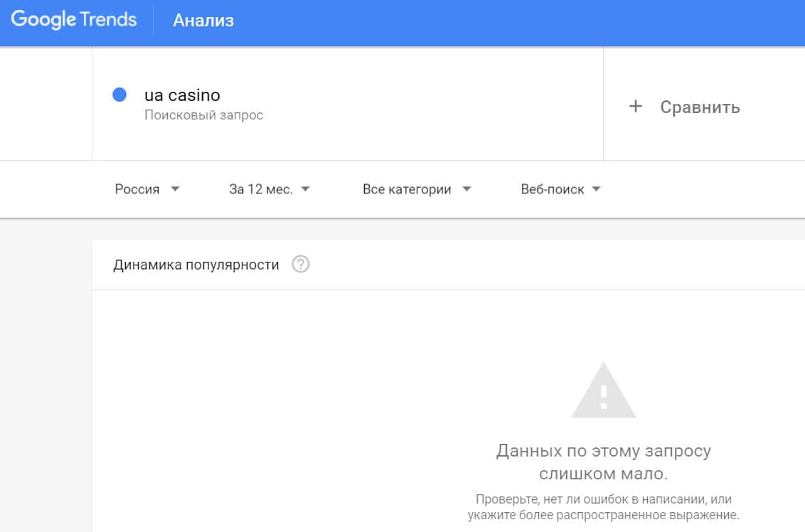This screenshot has height=532, width=805.
Task: Open the Все категории dropdown
Action: pyautogui.click(x=407, y=189)
